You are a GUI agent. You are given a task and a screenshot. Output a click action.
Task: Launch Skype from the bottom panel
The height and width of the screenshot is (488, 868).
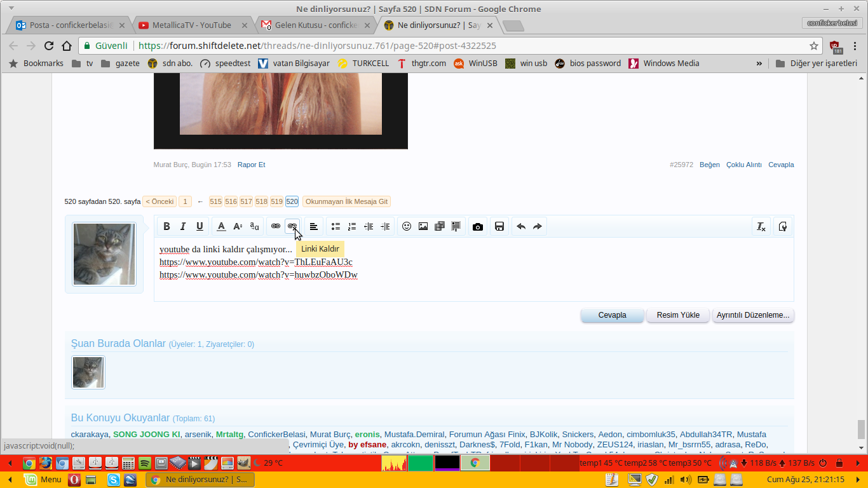point(114,480)
